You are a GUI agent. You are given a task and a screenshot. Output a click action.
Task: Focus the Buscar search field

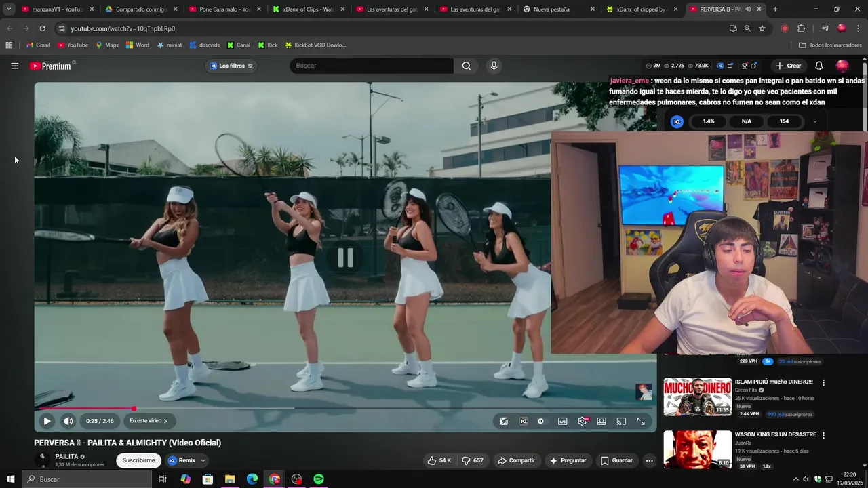pyautogui.click(x=372, y=66)
